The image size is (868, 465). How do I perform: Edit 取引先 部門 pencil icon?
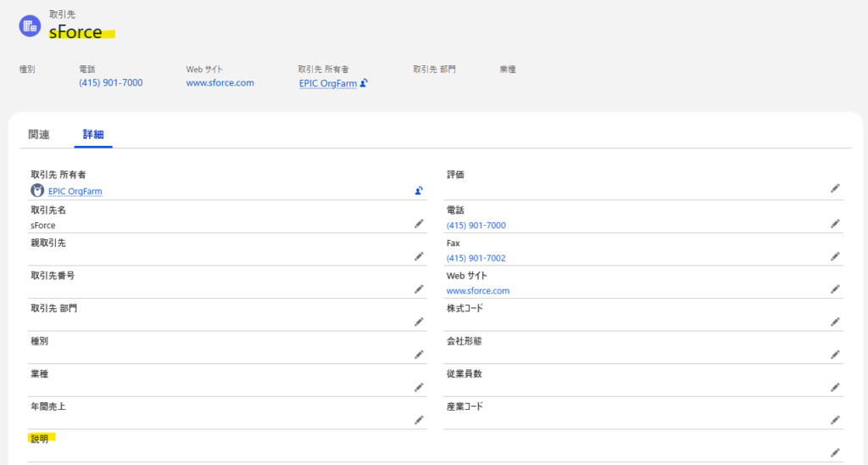pos(419,322)
